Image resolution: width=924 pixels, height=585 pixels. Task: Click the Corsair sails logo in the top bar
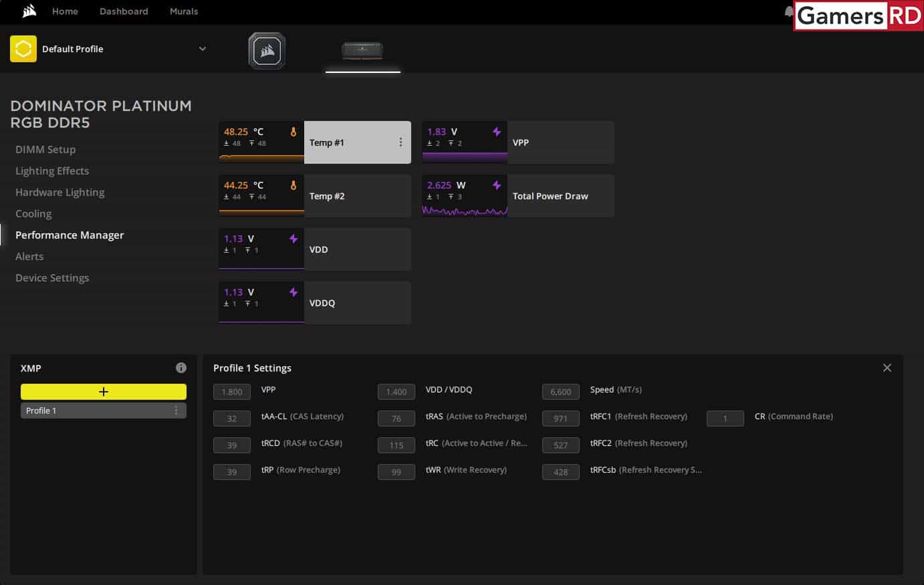(29, 11)
